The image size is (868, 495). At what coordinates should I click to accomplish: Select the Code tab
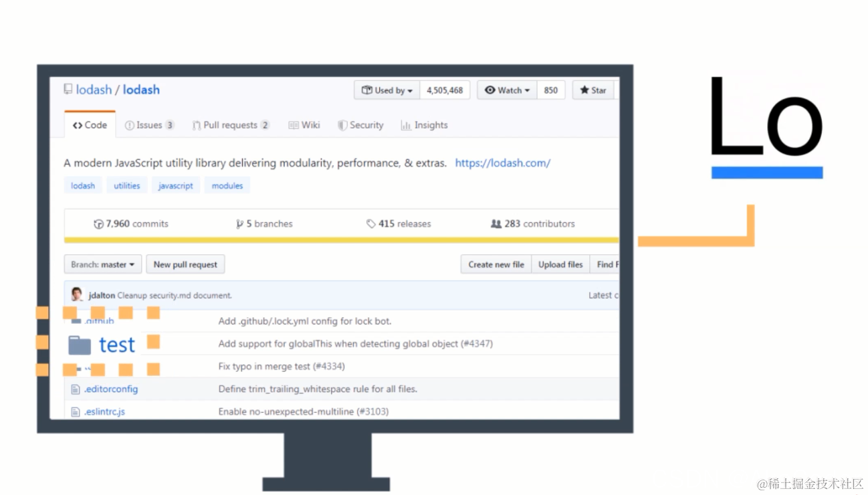(90, 125)
